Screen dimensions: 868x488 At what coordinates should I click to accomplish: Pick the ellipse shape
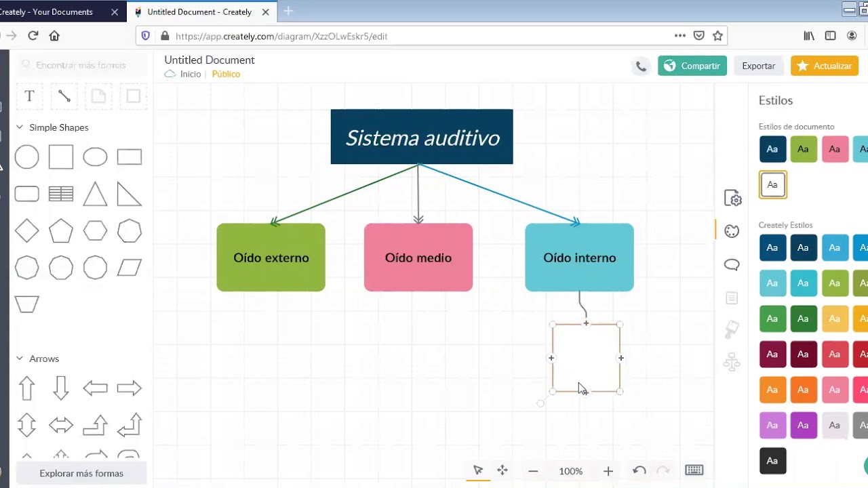click(95, 157)
